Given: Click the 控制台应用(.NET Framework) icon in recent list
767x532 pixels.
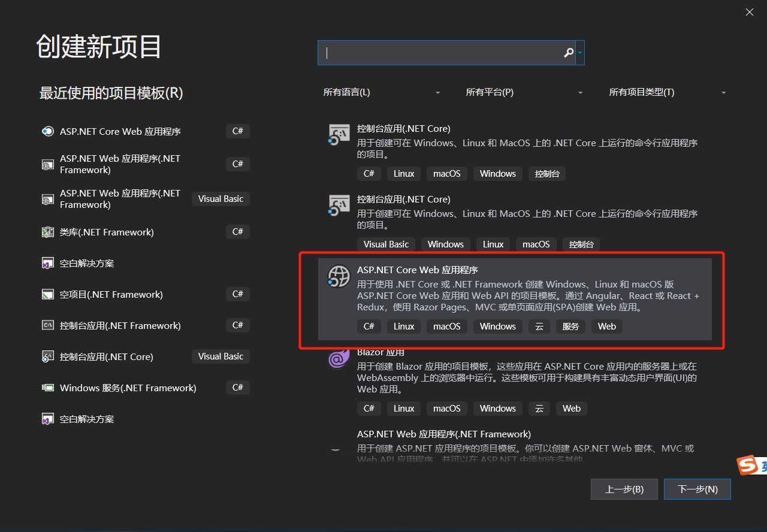Looking at the screenshot, I should pyautogui.click(x=47, y=325).
